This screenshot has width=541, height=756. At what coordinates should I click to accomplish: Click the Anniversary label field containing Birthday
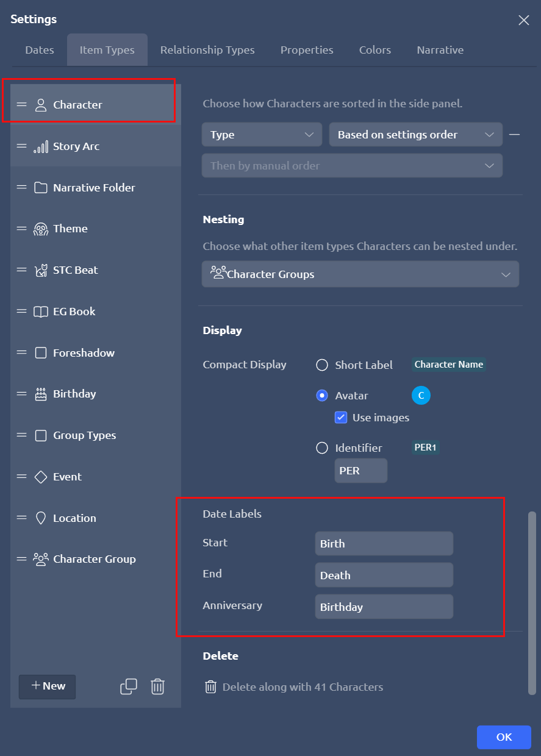(x=384, y=607)
